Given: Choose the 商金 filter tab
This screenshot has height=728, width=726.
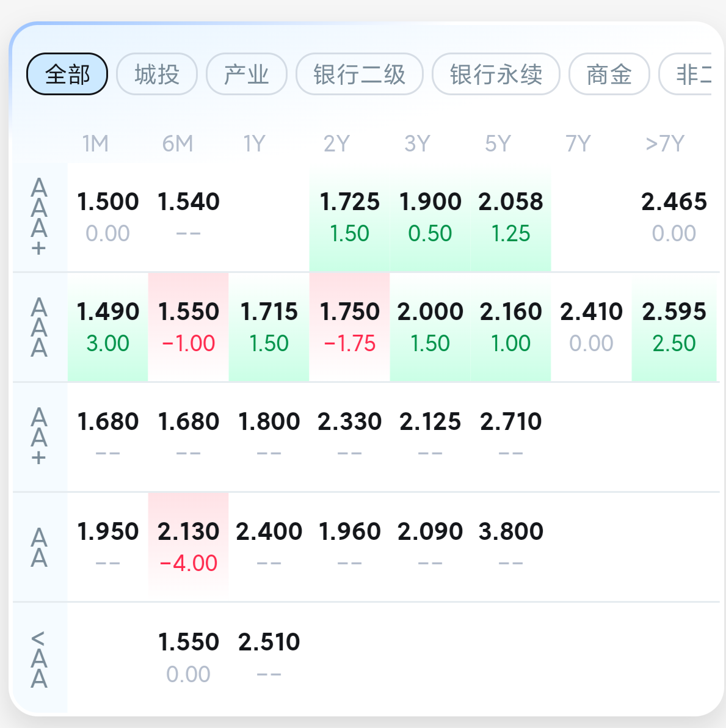Looking at the screenshot, I should pos(609,75).
